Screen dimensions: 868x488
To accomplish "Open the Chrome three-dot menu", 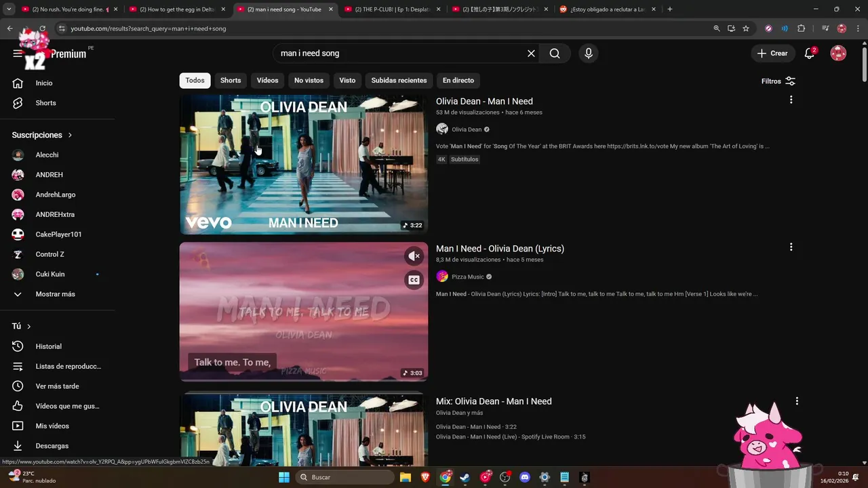I will click(856, 28).
